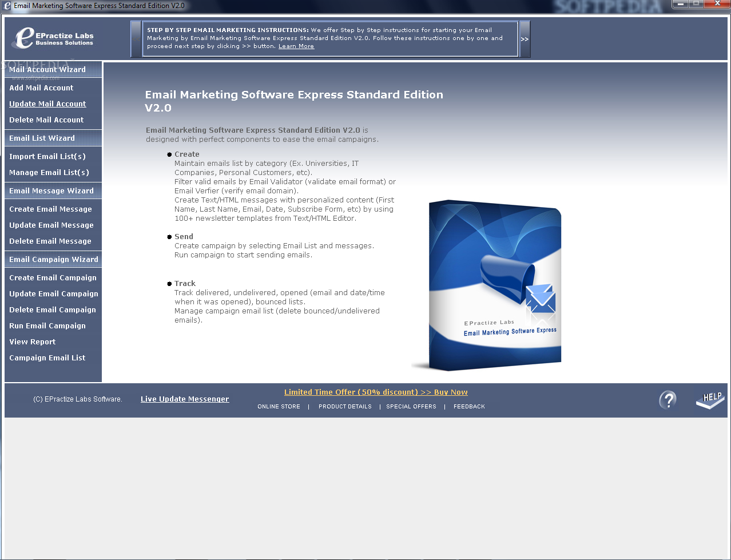
Task: Click the Send section heading
Action: pos(184,236)
